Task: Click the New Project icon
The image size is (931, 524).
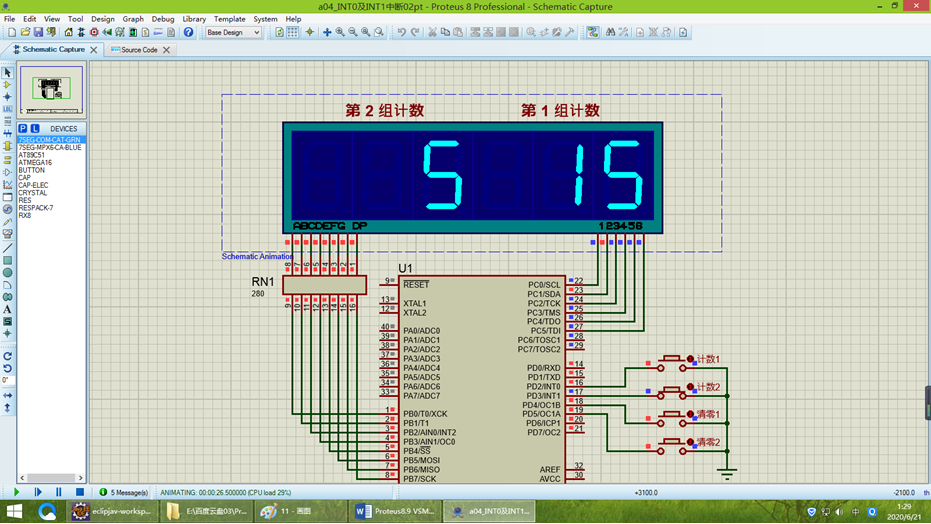Action: click(12, 32)
